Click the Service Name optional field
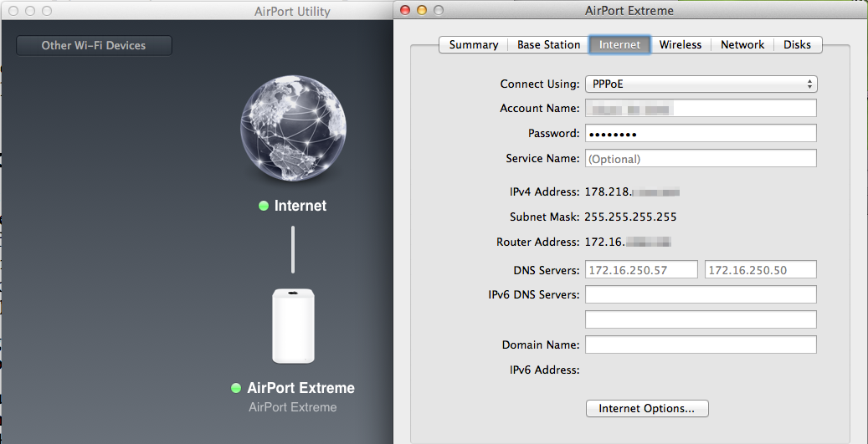The width and height of the screenshot is (868, 444). [x=701, y=158]
